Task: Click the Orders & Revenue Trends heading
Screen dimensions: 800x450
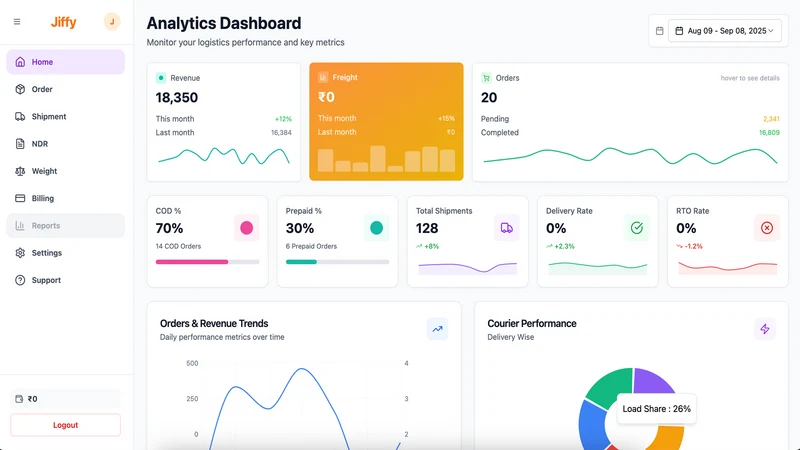Action: 214,323
